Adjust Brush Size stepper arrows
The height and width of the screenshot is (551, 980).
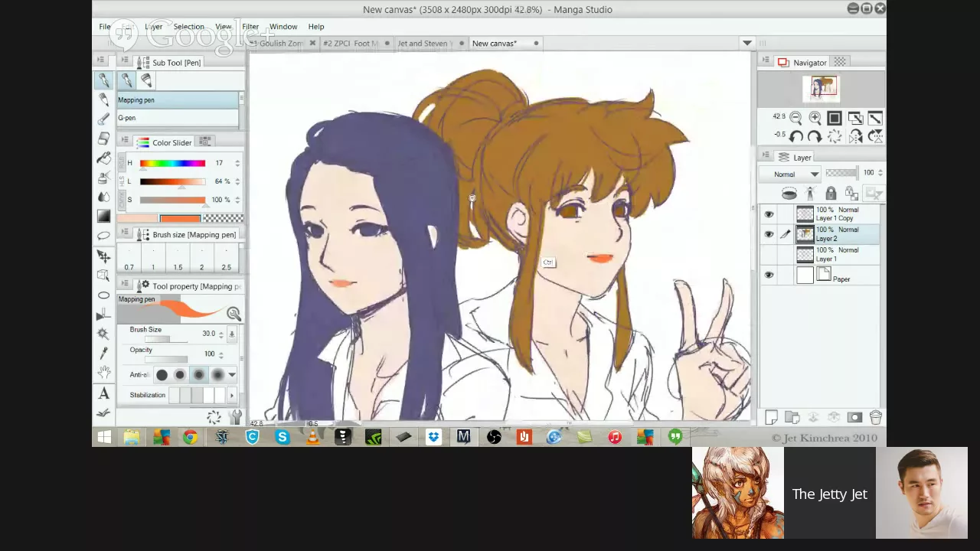pos(221,334)
